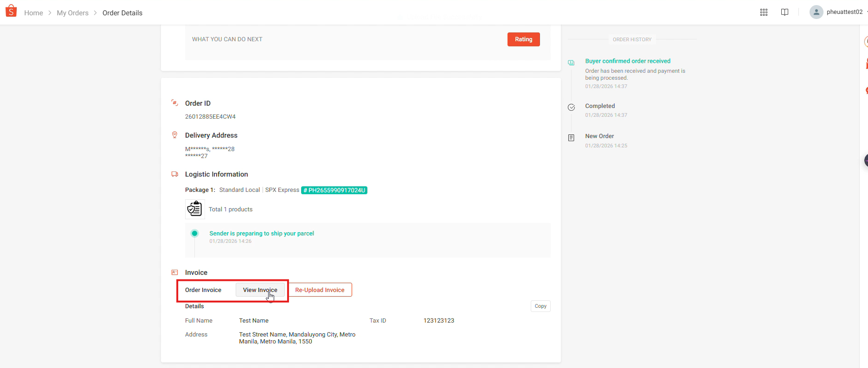
Task: Click Re-Upload Invoice button
Action: pyautogui.click(x=320, y=290)
